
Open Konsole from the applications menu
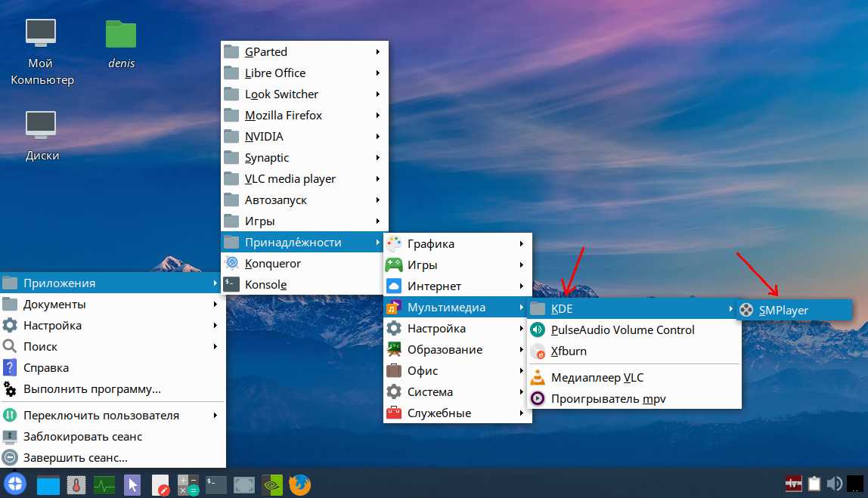click(x=302, y=284)
